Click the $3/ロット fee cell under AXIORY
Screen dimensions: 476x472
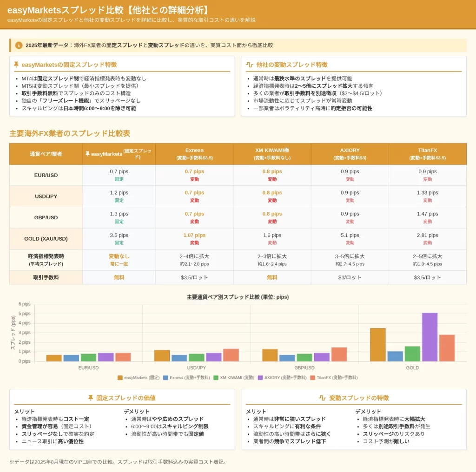(x=350, y=277)
